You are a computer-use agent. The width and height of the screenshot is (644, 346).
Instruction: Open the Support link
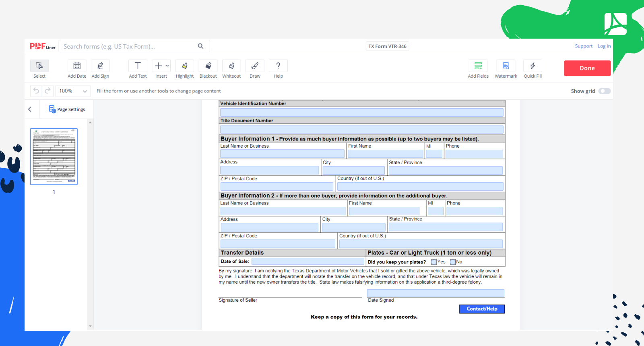(584, 46)
